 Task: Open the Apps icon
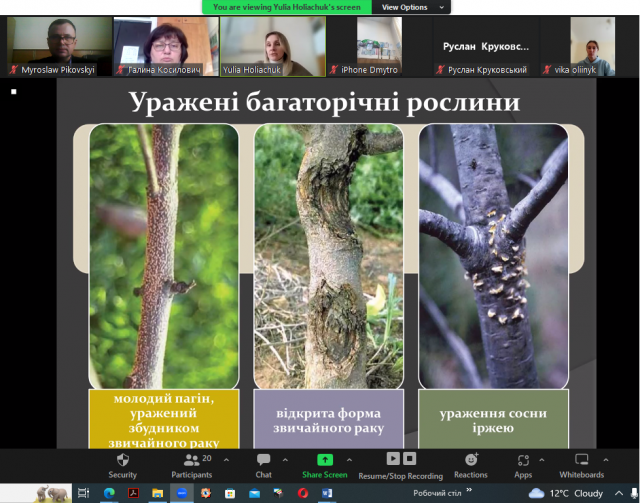(523, 461)
